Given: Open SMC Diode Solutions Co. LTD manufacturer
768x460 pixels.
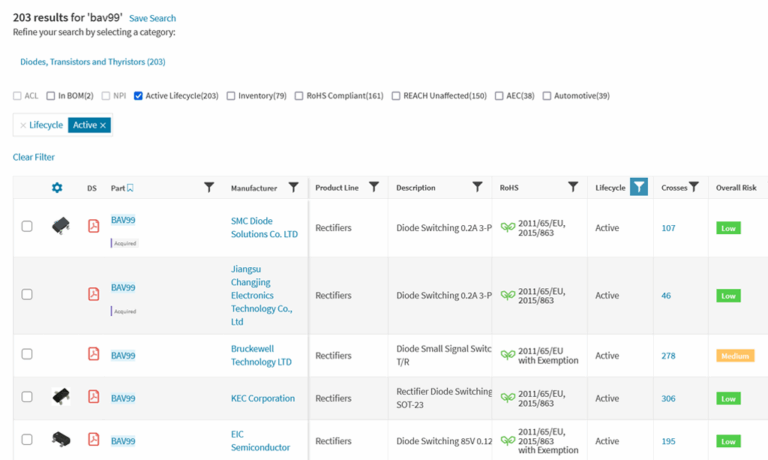Looking at the screenshot, I should [264, 227].
